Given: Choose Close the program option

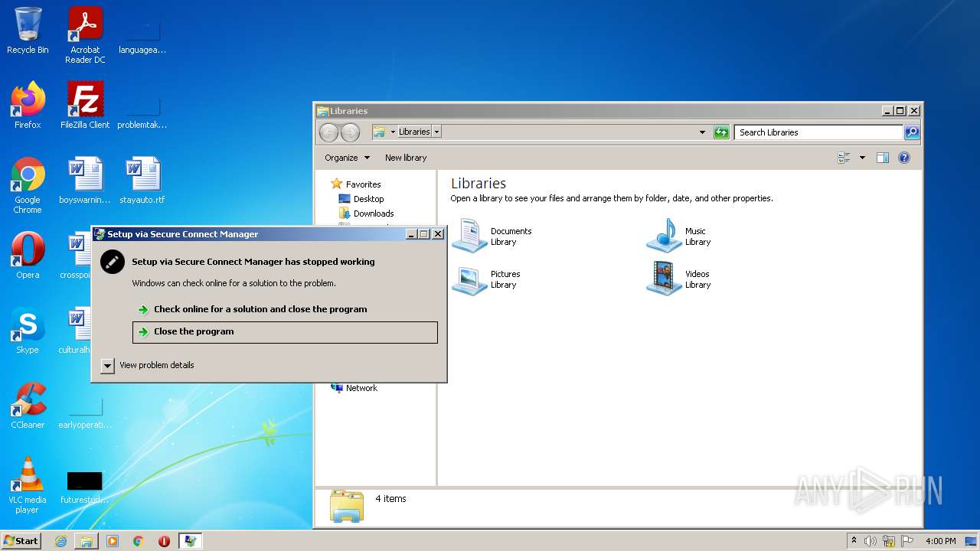Looking at the screenshot, I should pos(285,332).
